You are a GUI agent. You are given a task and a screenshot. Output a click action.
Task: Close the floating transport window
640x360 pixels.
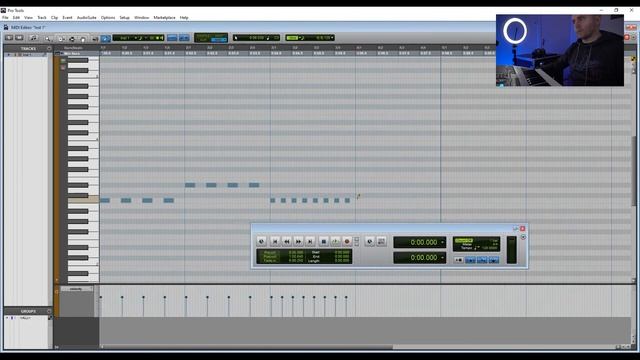522,229
